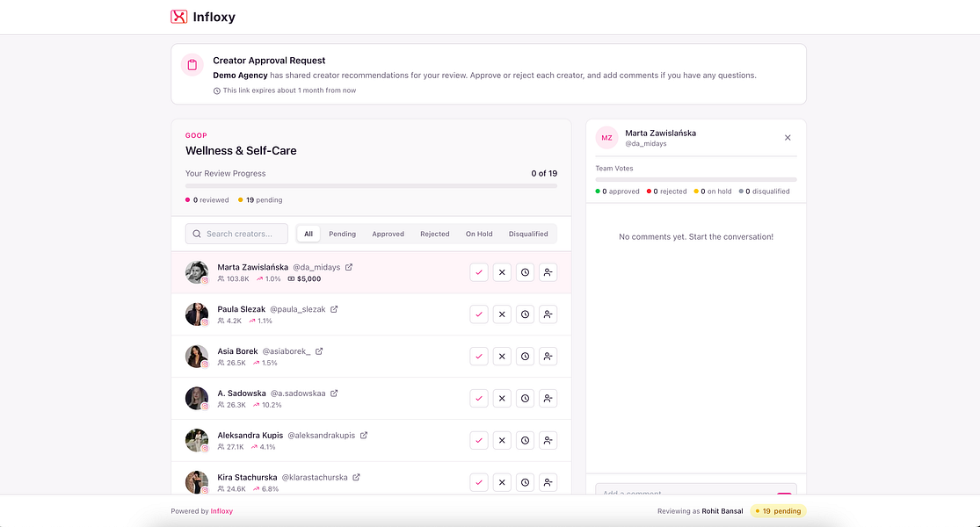Click the '0 reviewed' legend entry
Viewport: 980px width, 527px height.
(x=207, y=199)
